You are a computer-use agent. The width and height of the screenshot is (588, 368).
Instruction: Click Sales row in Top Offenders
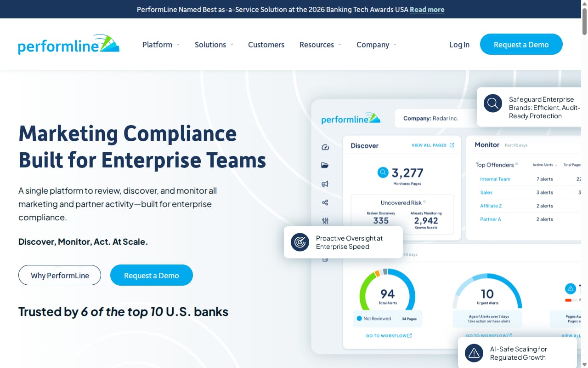(486, 192)
